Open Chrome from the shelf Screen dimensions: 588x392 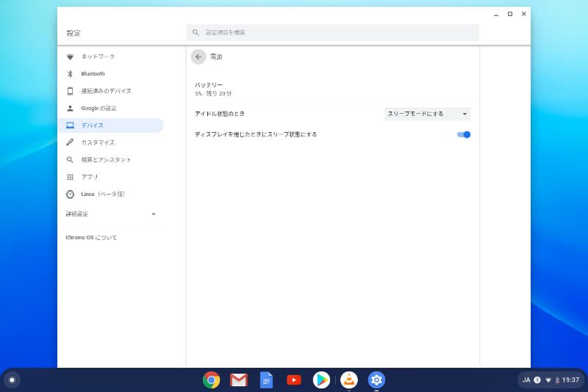click(x=211, y=380)
